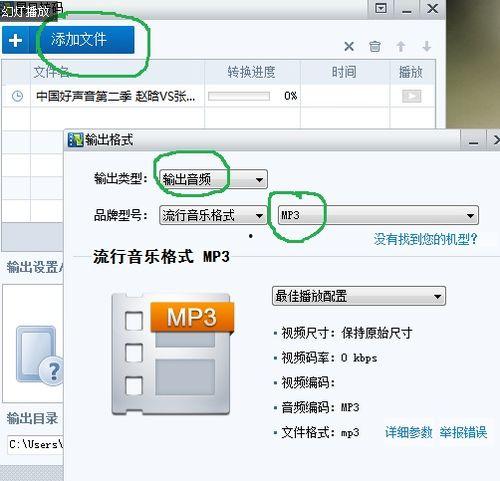Click the unknown device icon with question mark
The height and width of the screenshot is (481, 500).
click(40, 355)
